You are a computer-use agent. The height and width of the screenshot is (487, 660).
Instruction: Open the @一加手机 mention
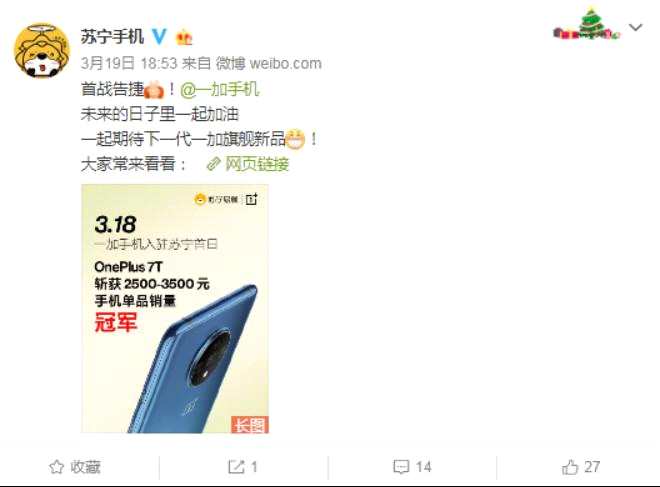[x=219, y=89]
